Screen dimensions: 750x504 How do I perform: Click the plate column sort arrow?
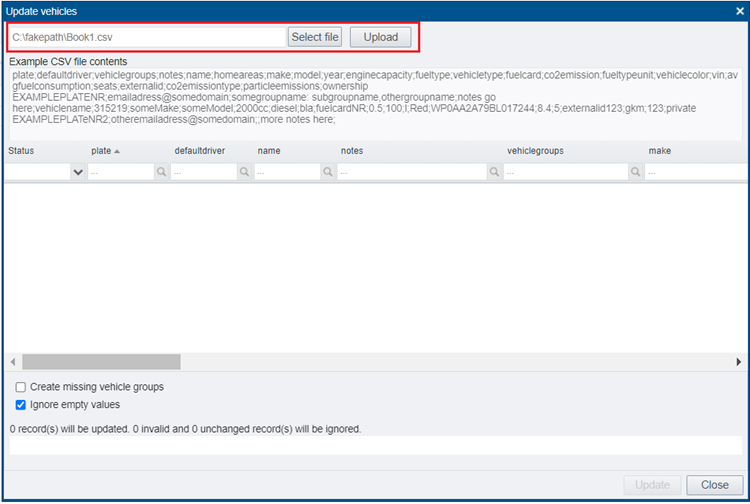[119, 151]
